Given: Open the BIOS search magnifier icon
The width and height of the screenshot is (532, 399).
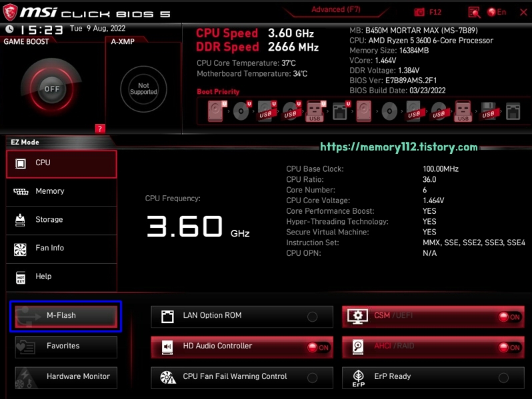Looking at the screenshot, I should click(x=474, y=12).
